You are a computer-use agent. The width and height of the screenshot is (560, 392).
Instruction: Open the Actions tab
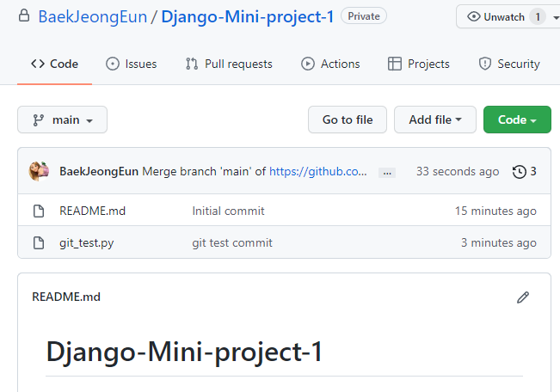pos(330,64)
